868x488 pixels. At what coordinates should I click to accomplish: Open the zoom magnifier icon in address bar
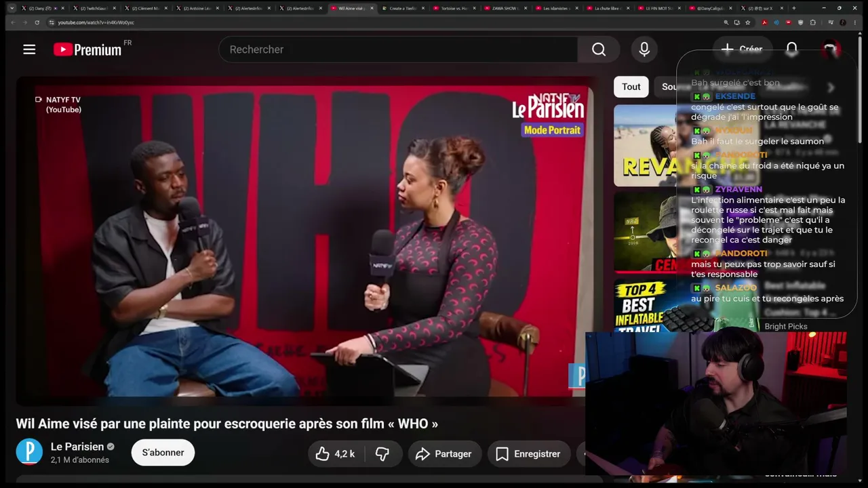coord(726,22)
